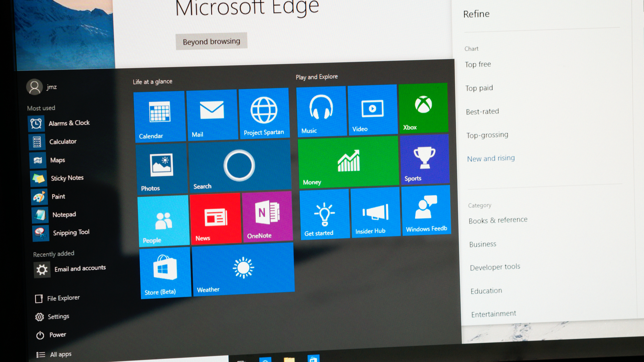The image size is (644, 362).
Task: Expand the Education category
Action: [x=487, y=290]
